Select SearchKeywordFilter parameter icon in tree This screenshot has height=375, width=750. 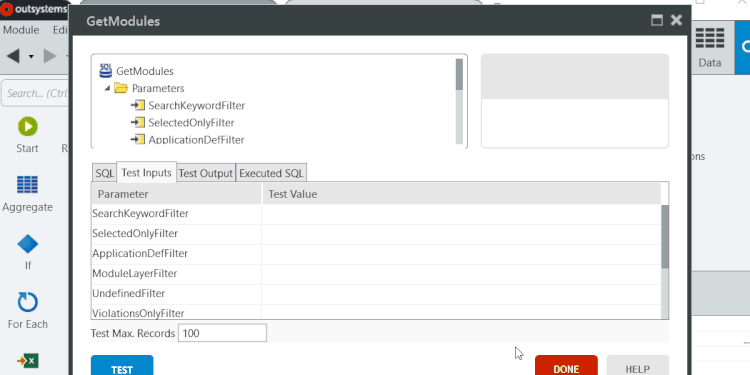tap(138, 105)
